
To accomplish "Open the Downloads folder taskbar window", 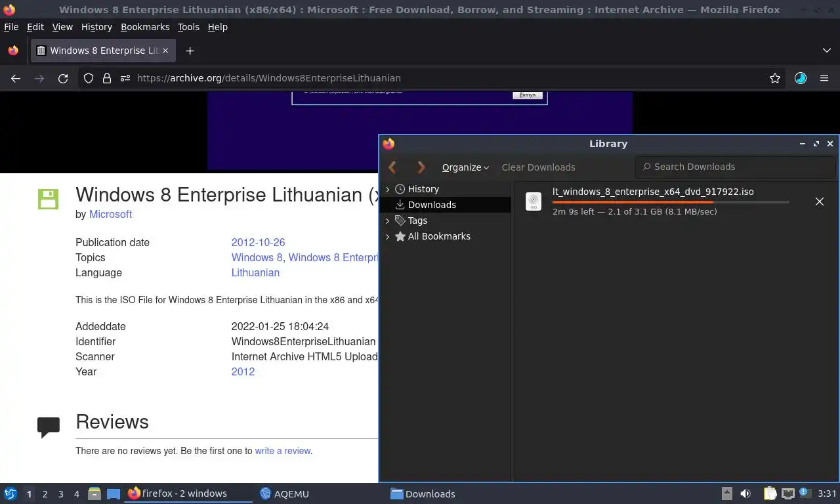I will [423, 493].
